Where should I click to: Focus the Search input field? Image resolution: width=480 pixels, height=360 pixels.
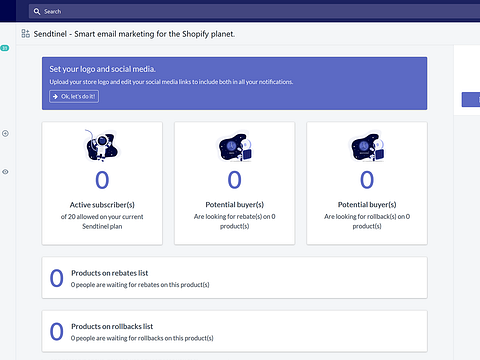tap(254, 12)
